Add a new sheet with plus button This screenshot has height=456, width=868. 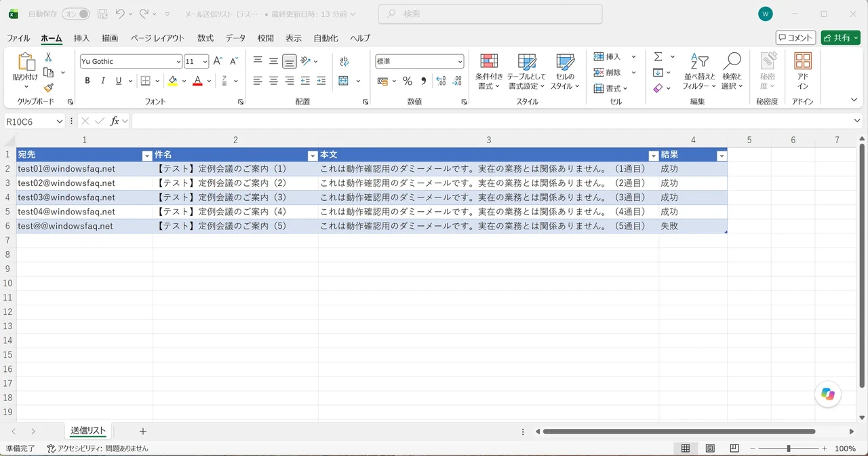coord(142,431)
